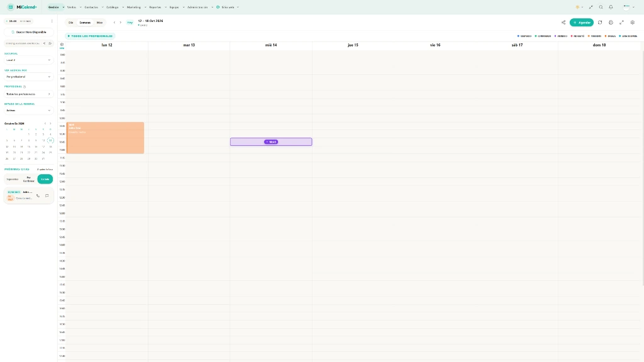644x362 pixels.
Task: Open the Marketing menu
Action: (136, 7)
